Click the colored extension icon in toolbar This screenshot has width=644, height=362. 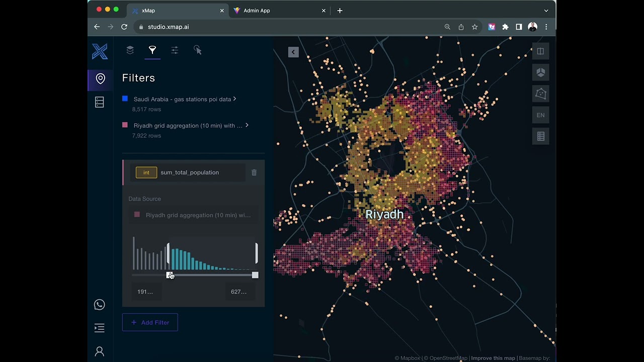point(492,27)
